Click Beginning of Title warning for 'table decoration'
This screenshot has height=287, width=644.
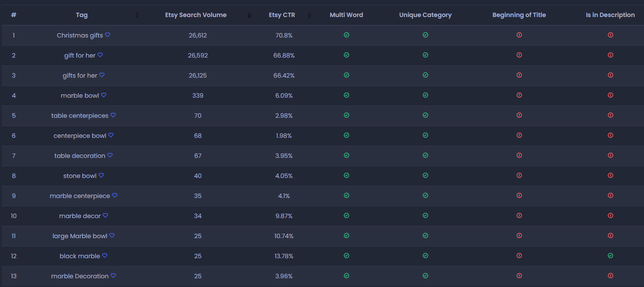519,155
